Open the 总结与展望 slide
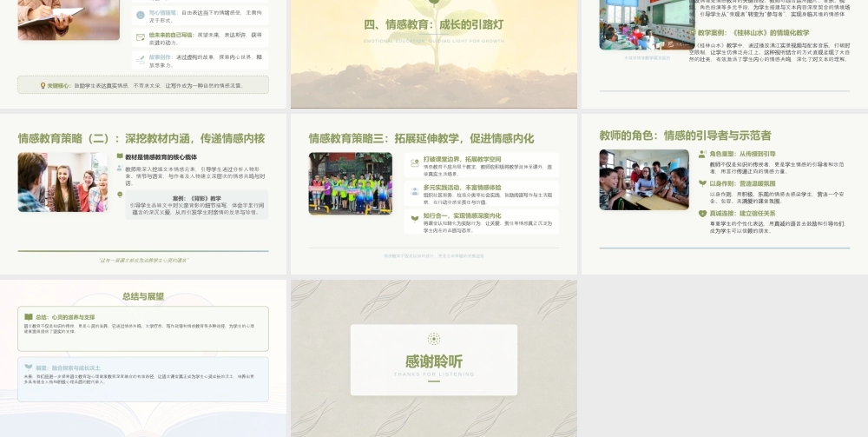 143,358
